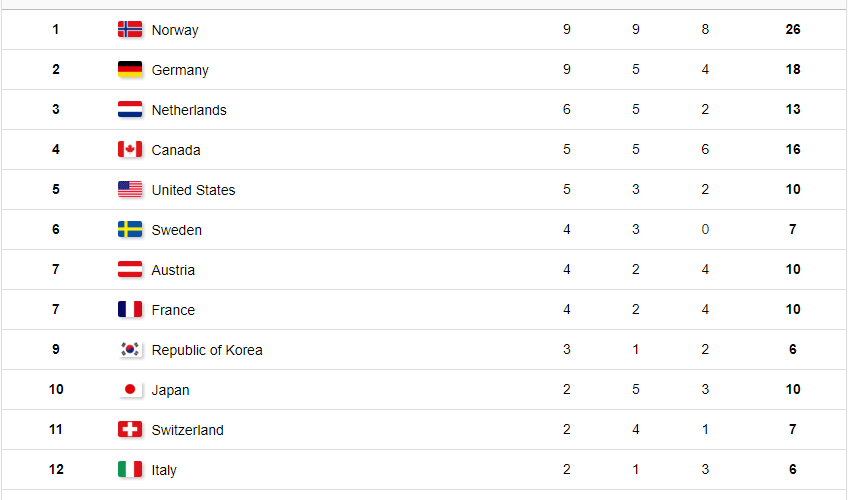Click the United States flag icon
Image resolution: width=849 pixels, height=500 pixels.
(130, 190)
